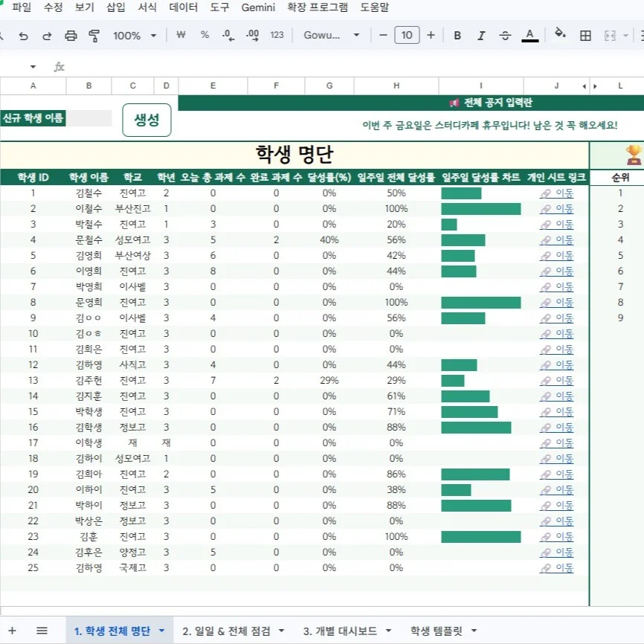The height and width of the screenshot is (644, 644).
Task: Open 3. 개별 대시보드 tab dropdown arrow
Action: [x=388, y=631]
